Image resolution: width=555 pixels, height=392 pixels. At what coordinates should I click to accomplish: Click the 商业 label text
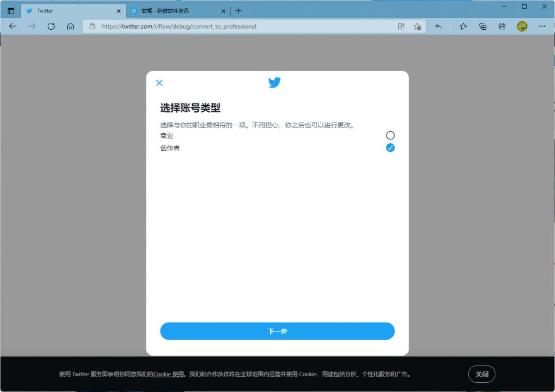(166, 136)
